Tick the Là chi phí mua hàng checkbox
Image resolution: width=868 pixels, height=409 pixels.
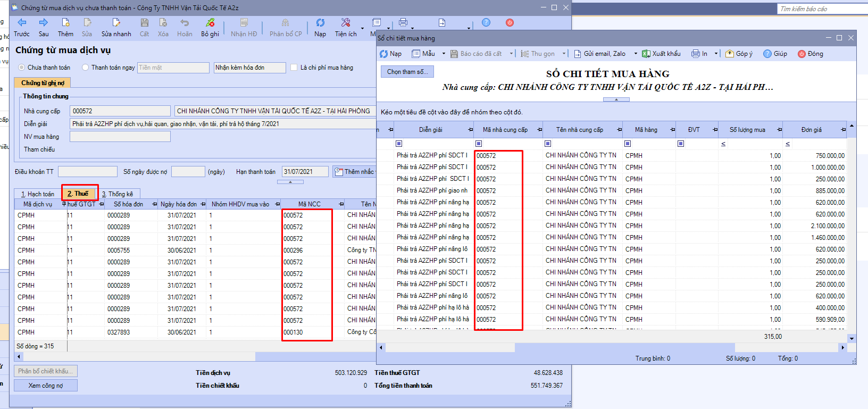tap(294, 68)
